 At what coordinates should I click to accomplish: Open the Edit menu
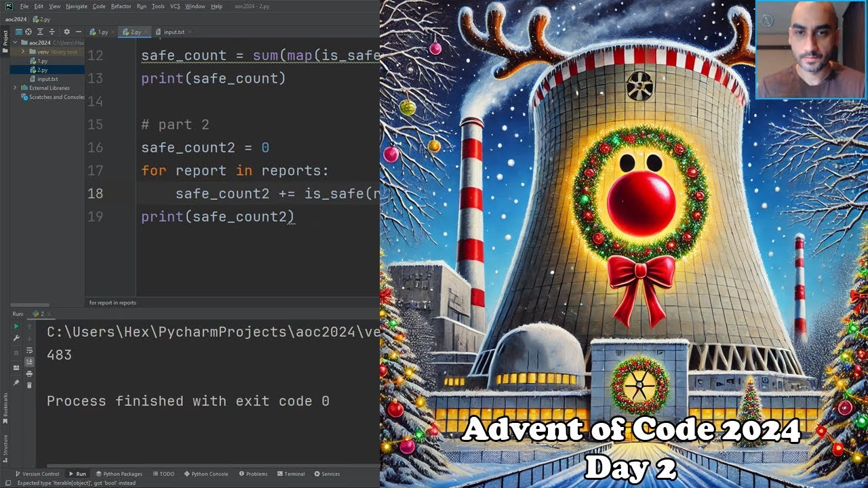coord(39,6)
